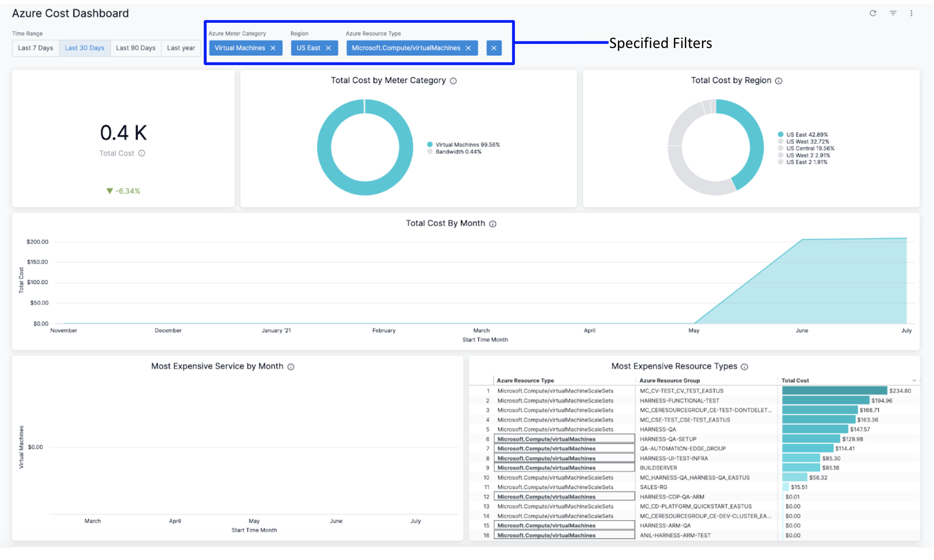Click the $234.80 cost bar in table
Viewport: 934px width, 560px height.
(x=834, y=391)
